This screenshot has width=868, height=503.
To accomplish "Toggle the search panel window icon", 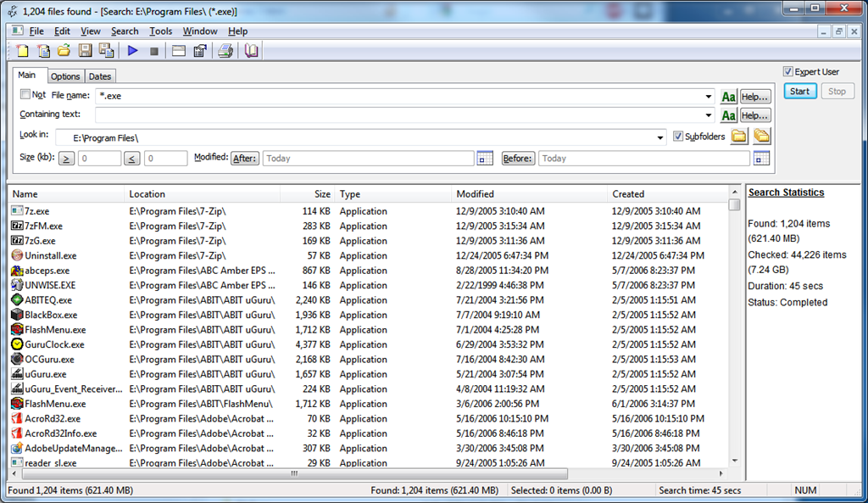I will (x=178, y=51).
